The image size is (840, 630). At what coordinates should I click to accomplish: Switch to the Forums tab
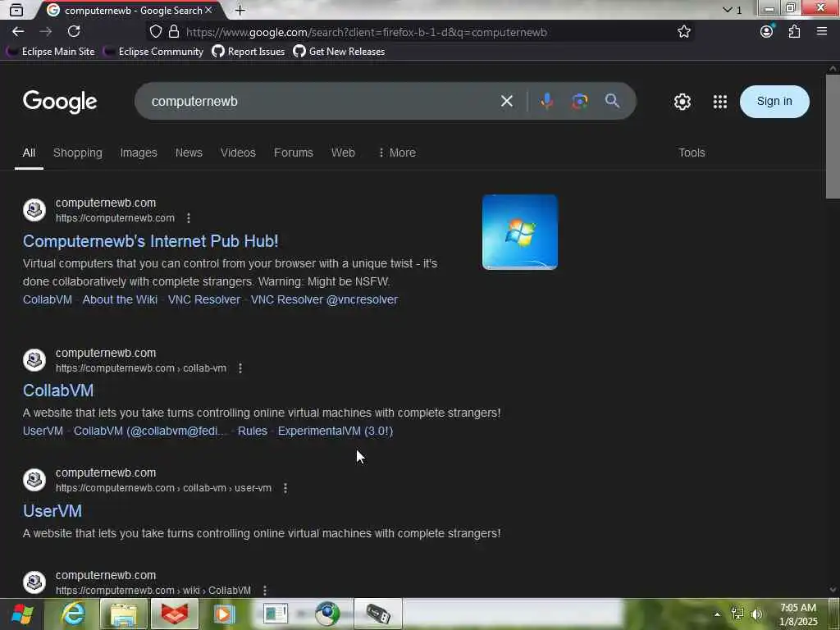(293, 153)
